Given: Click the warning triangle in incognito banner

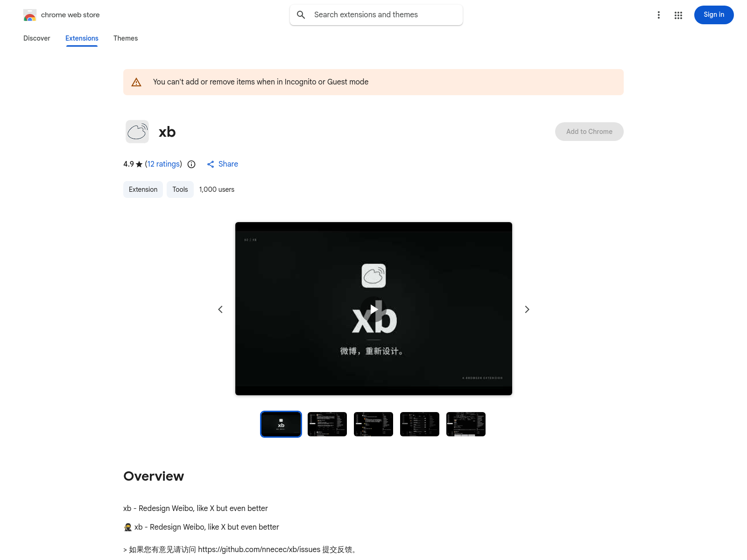Looking at the screenshot, I should pyautogui.click(x=136, y=82).
